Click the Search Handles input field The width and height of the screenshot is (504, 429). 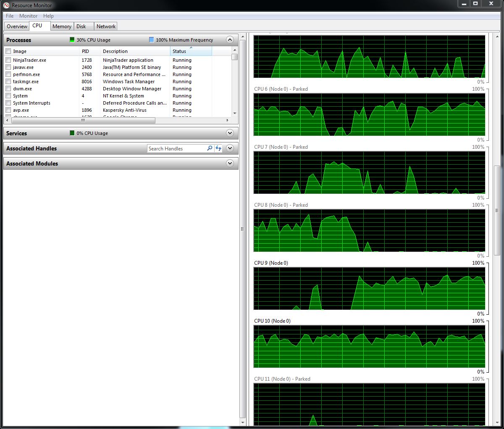177,148
